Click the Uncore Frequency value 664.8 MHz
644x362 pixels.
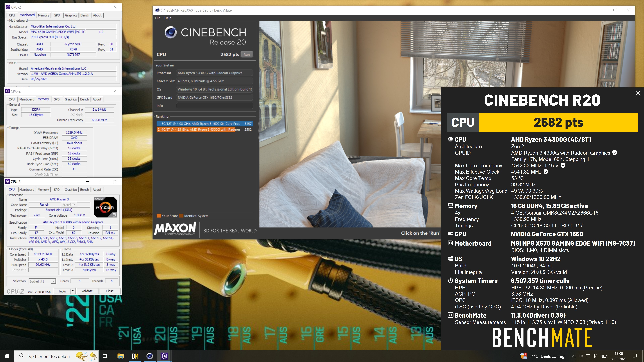[x=99, y=120]
